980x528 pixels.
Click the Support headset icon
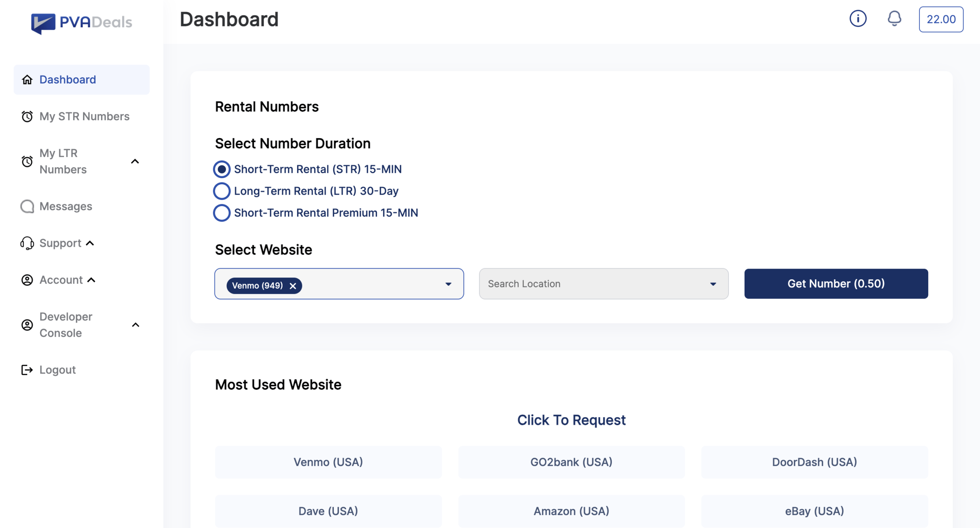point(27,243)
